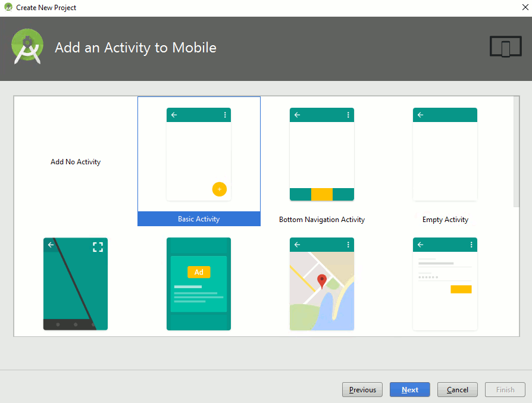
Task: Click the overflow dots in Bottom Navigation thumbnail
Action: point(348,115)
